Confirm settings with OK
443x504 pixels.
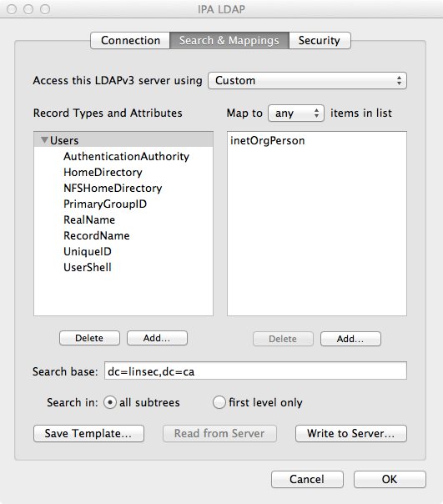(390, 480)
